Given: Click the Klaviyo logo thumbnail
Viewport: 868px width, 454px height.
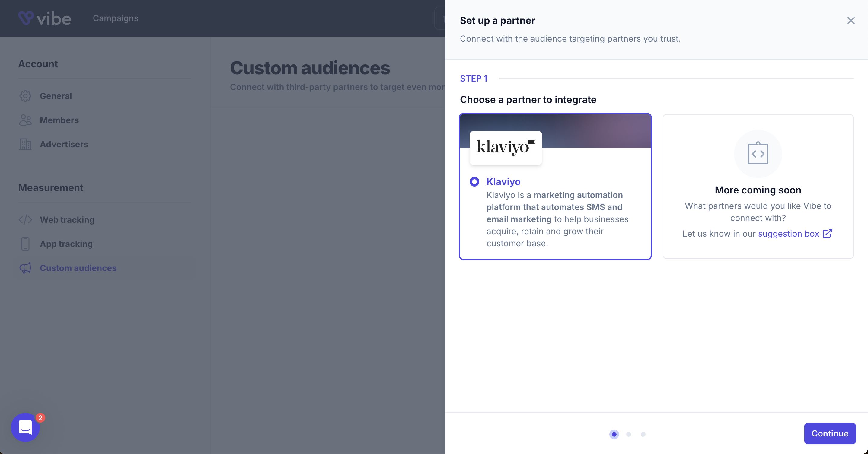Looking at the screenshot, I should (506, 148).
